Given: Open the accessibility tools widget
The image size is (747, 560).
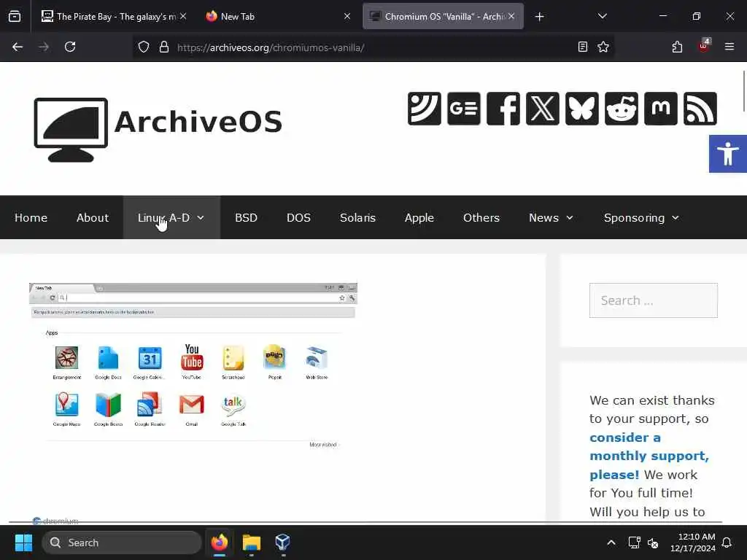Looking at the screenshot, I should coord(727,154).
